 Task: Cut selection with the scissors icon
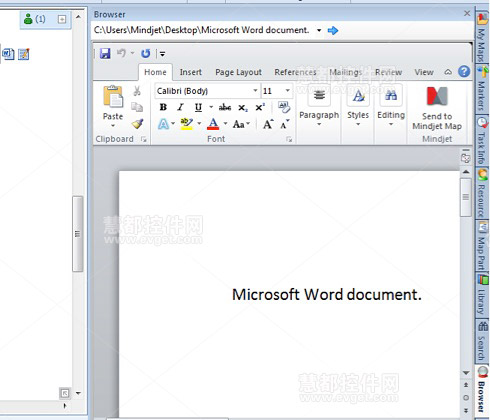click(137, 91)
